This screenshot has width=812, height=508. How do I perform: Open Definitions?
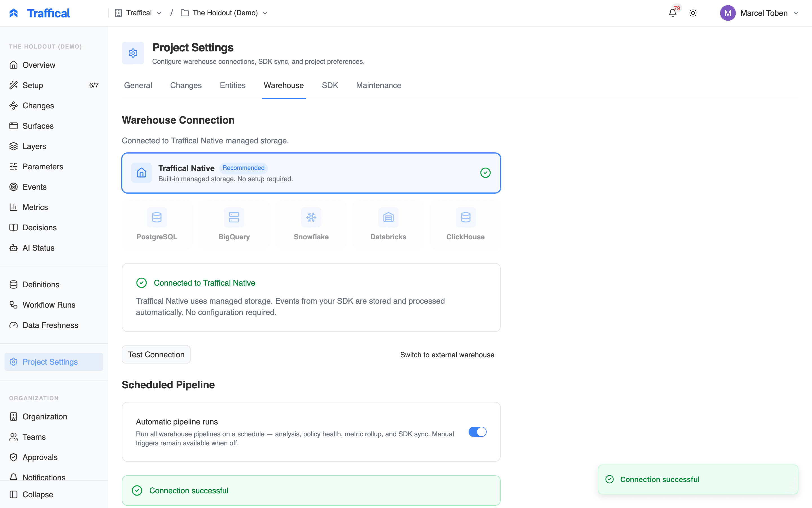(54, 284)
